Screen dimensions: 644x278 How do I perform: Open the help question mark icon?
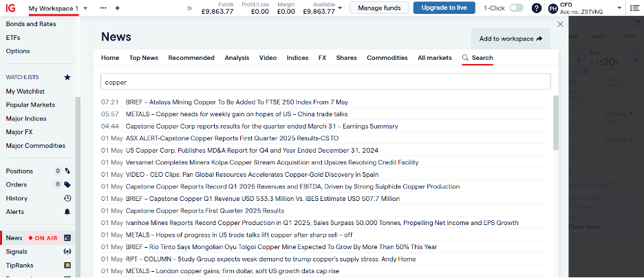(x=537, y=8)
